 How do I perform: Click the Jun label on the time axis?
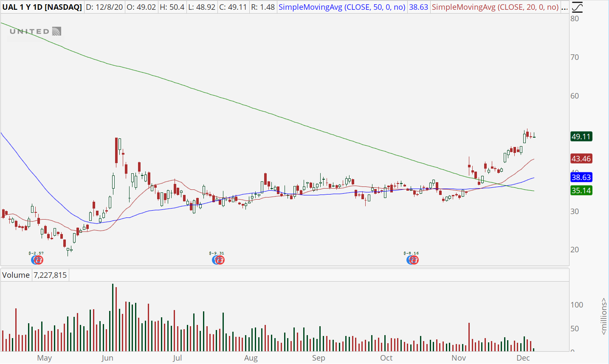click(x=107, y=358)
